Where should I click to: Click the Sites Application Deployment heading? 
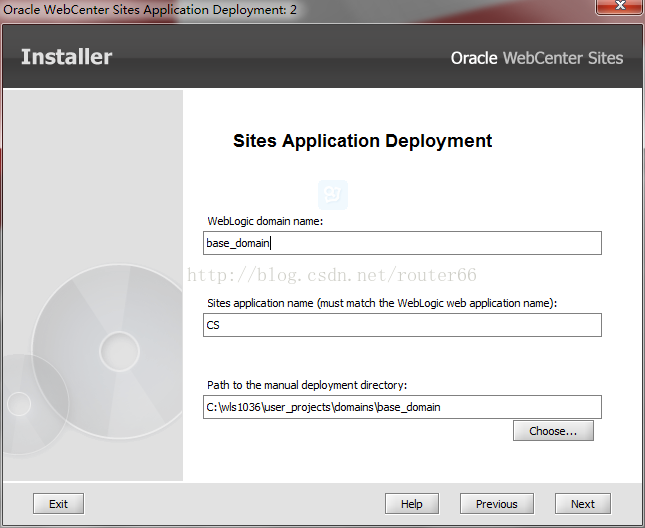(362, 141)
